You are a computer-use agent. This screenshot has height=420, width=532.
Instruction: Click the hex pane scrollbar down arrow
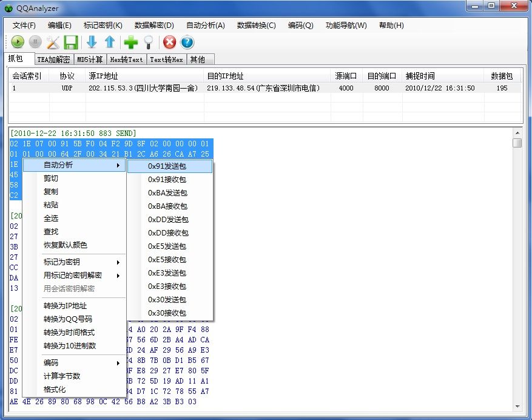[517, 406]
